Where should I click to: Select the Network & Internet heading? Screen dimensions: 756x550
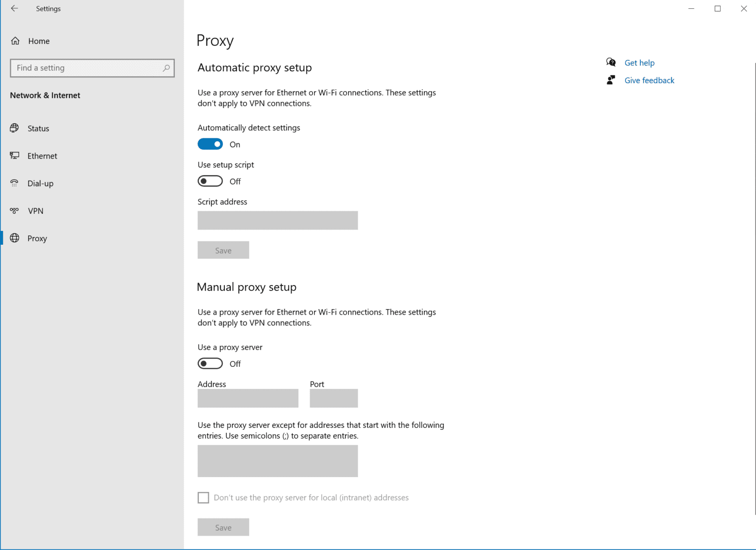45,95
